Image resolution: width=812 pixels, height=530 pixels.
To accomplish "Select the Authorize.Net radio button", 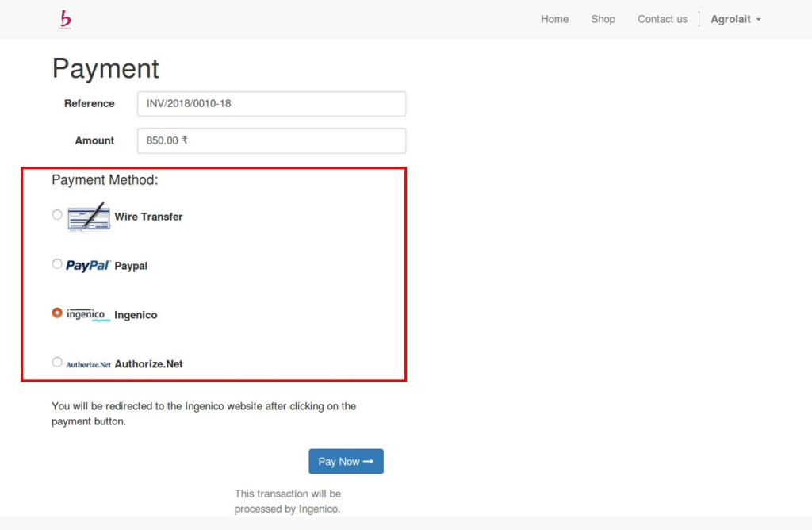I will click(57, 362).
